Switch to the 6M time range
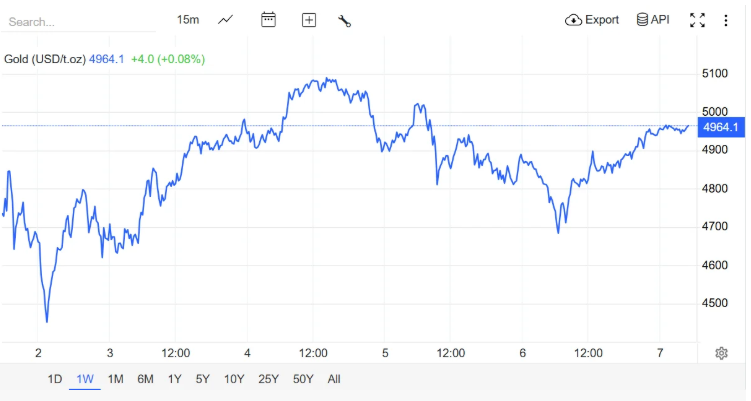This screenshot has width=751, height=401. click(145, 379)
